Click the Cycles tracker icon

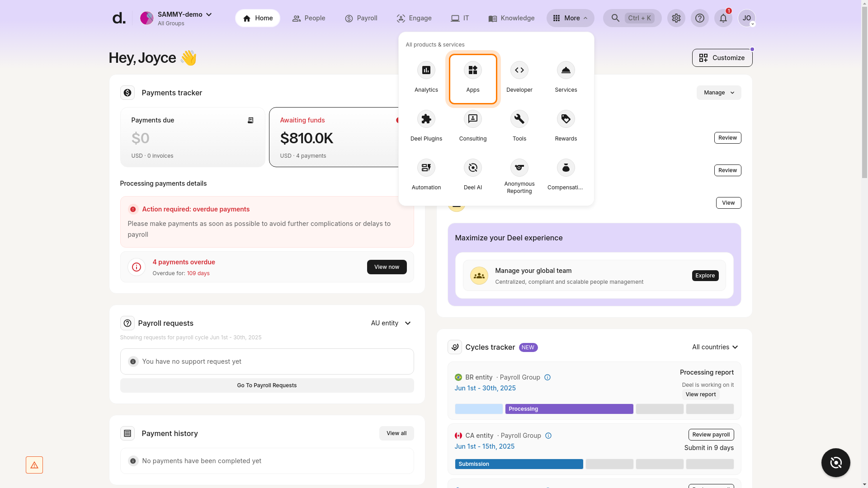click(x=454, y=347)
